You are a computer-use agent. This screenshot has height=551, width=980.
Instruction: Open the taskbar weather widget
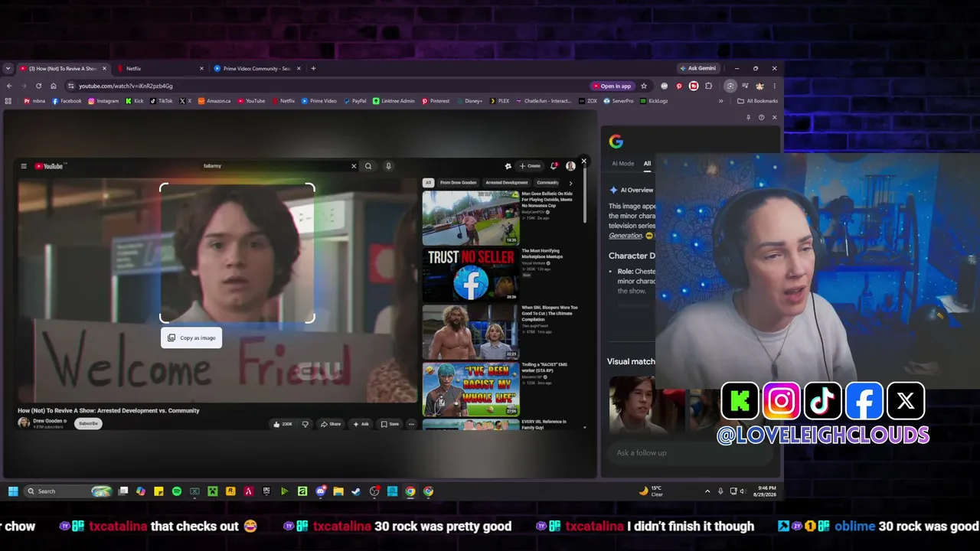pos(650,491)
